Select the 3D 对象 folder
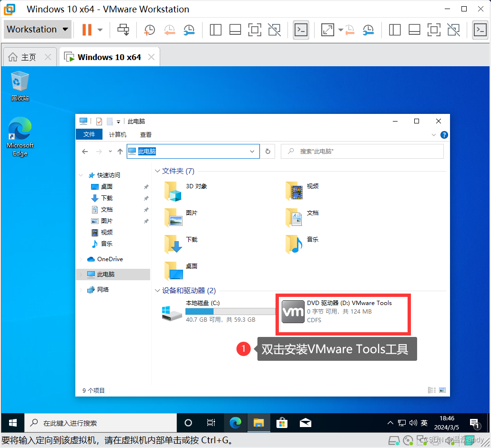 tap(186, 191)
